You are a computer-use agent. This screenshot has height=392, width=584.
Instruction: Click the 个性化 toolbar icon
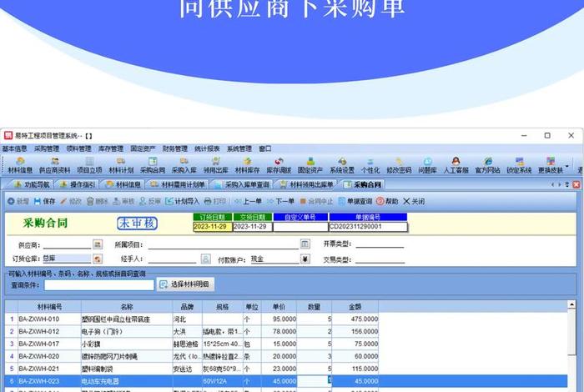tap(370, 165)
